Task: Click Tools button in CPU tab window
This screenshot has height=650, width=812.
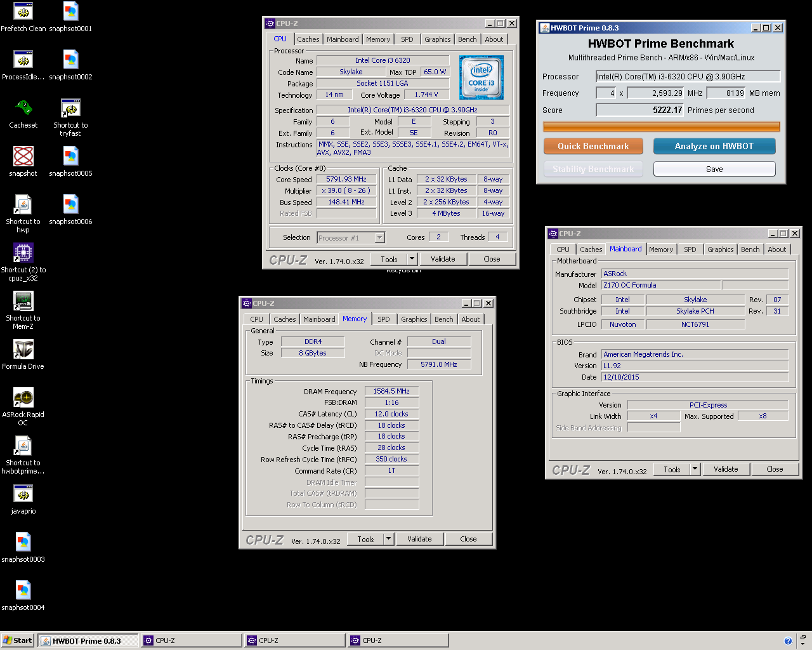Action: pyautogui.click(x=389, y=259)
